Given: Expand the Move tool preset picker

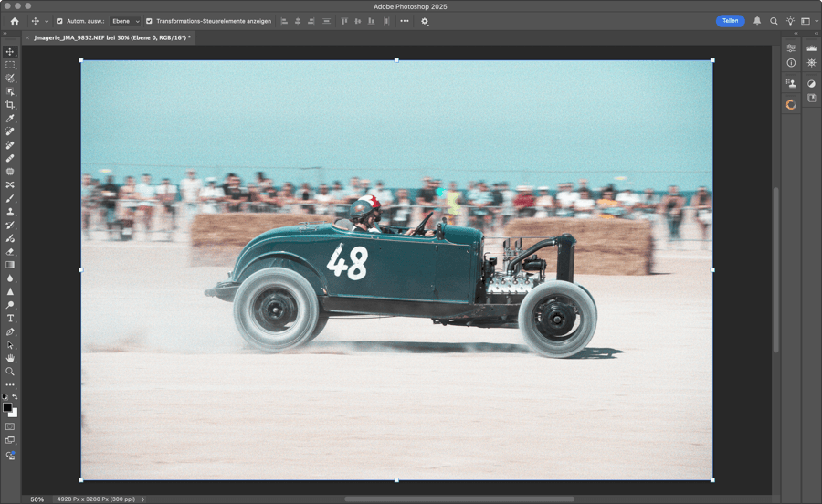Looking at the screenshot, I should click(47, 21).
